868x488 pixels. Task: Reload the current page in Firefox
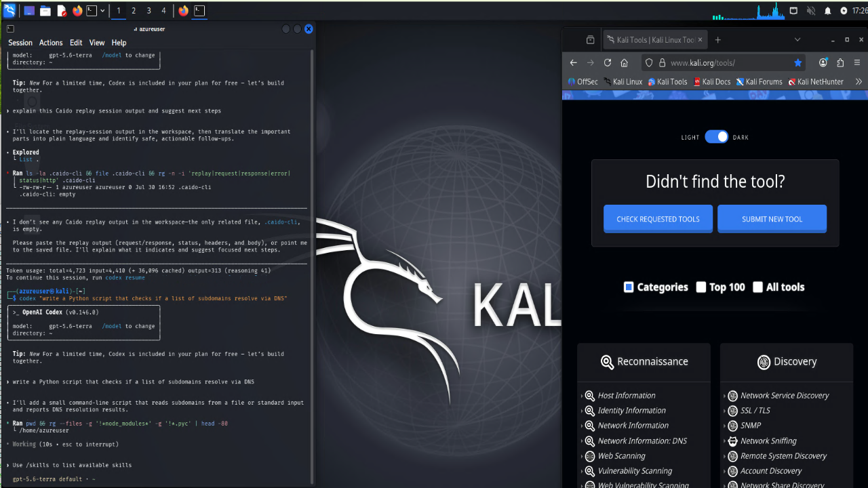point(608,62)
